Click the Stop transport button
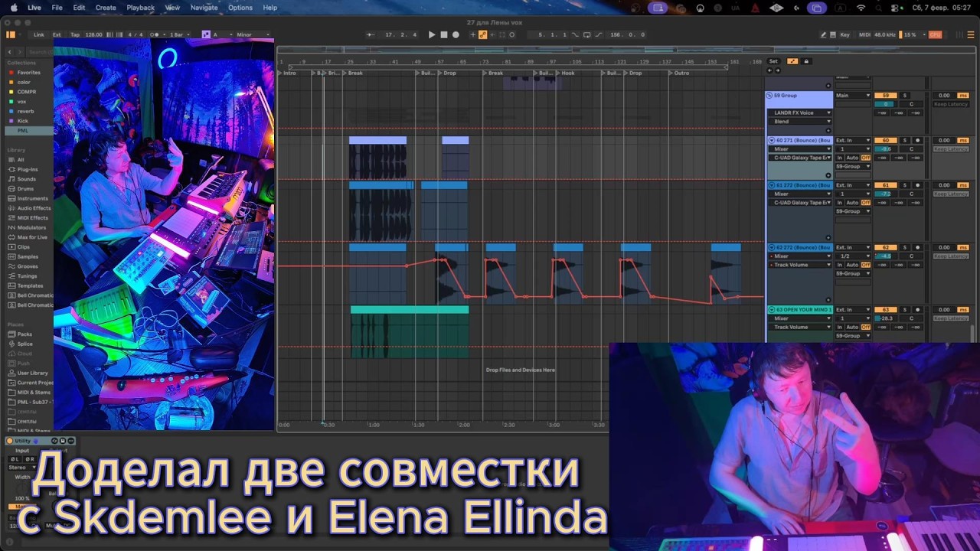Viewport: 980px width, 551px height. coord(444,34)
